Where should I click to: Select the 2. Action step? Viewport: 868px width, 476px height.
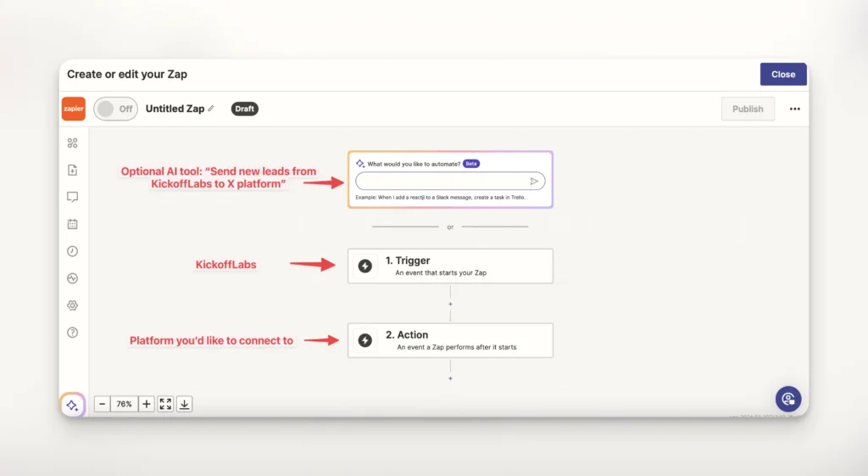[450, 340]
